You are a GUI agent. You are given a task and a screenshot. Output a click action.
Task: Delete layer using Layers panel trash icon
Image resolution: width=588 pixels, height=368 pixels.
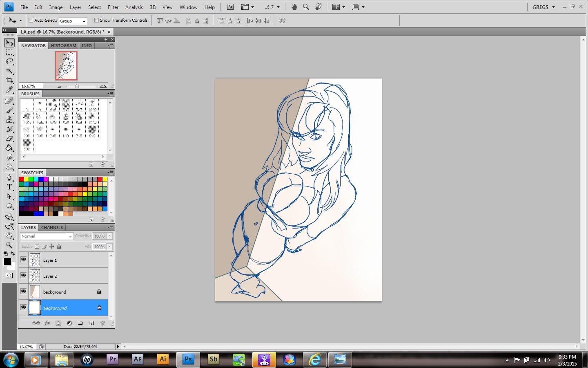(x=102, y=323)
